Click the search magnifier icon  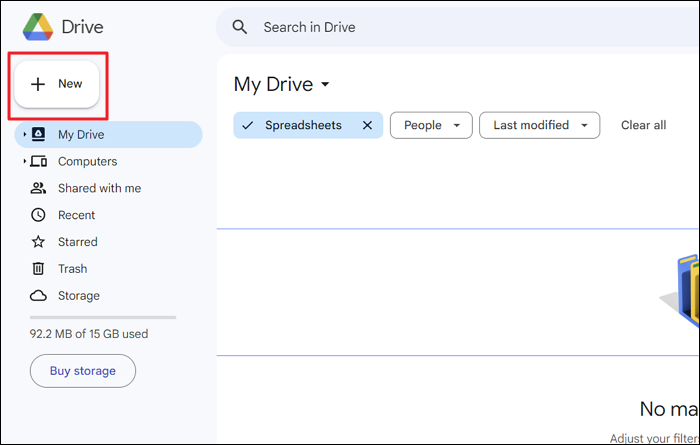pos(240,27)
